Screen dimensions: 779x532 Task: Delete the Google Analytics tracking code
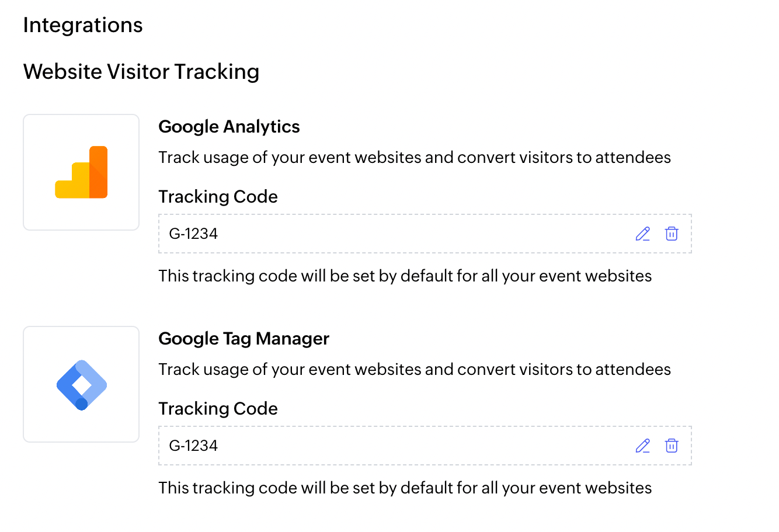pyautogui.click(x=672, y=234)
